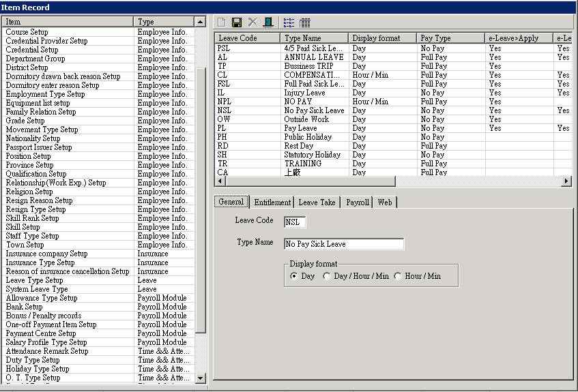
Task: Click leave table horizontal scroll left arrow
Action: click(220, 181)
